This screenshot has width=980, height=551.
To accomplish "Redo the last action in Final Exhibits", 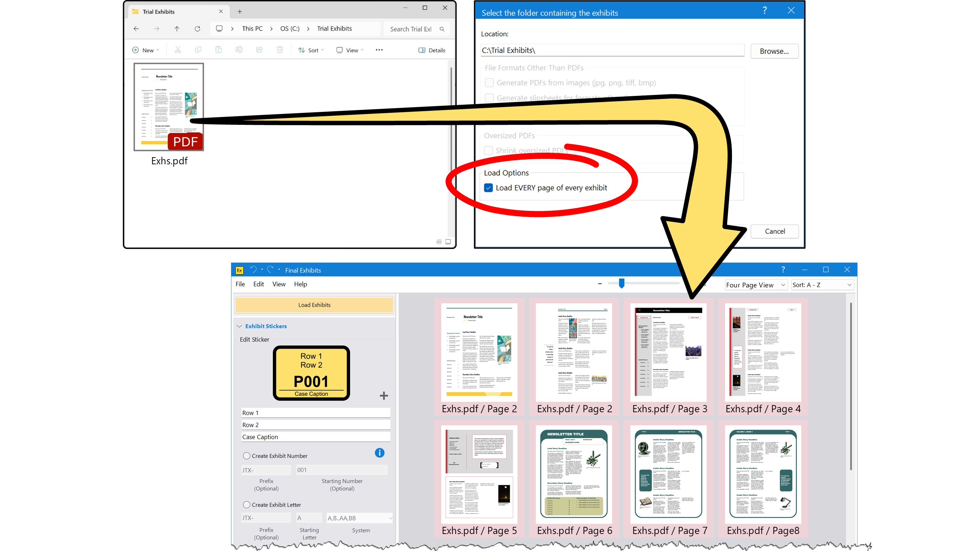I will tap(271, 269).
